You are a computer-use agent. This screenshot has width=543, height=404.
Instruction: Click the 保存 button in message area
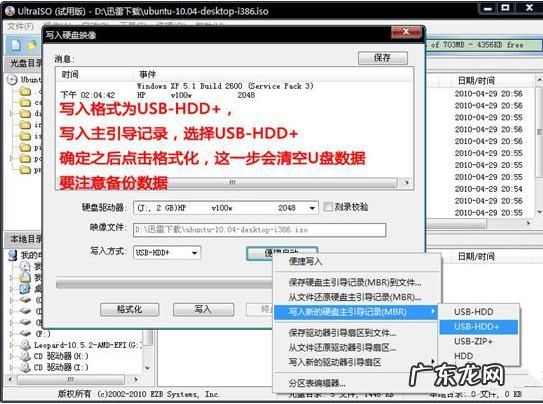tap(383, 58)
